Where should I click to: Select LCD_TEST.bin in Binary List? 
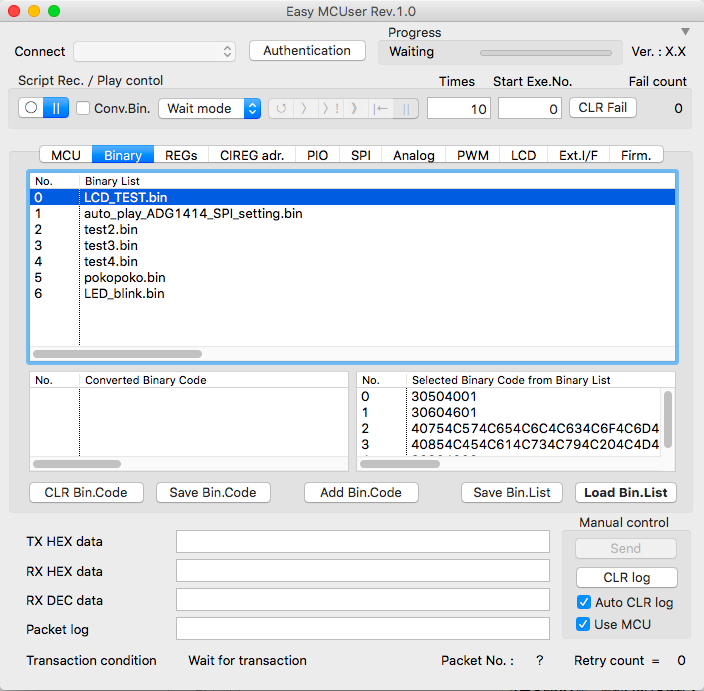pyautogui.click(x=352, y=198)
